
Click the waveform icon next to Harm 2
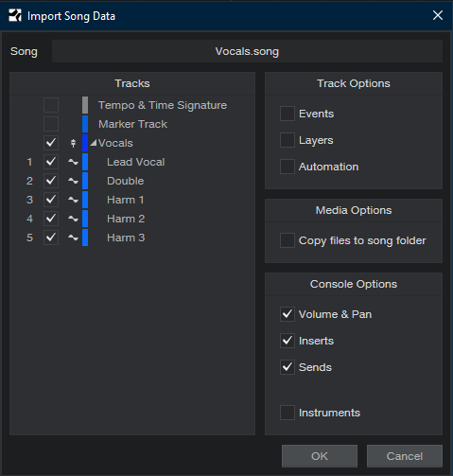pyautogui.click(x=73, y=219)
